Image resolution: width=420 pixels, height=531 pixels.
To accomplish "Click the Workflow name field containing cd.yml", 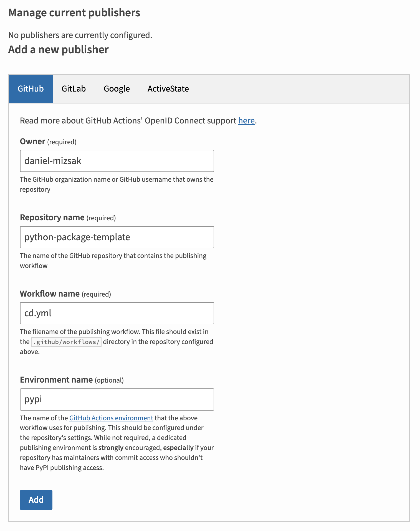I will (x=117, y=313).
